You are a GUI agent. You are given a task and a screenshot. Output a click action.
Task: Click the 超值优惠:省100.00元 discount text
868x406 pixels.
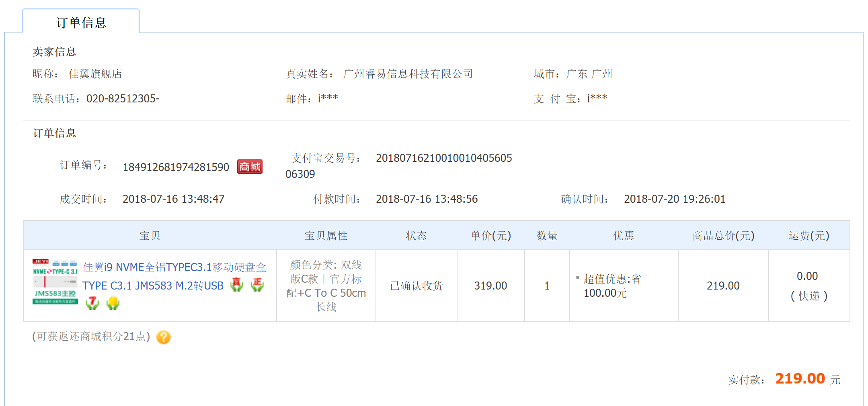coord(612,286)
